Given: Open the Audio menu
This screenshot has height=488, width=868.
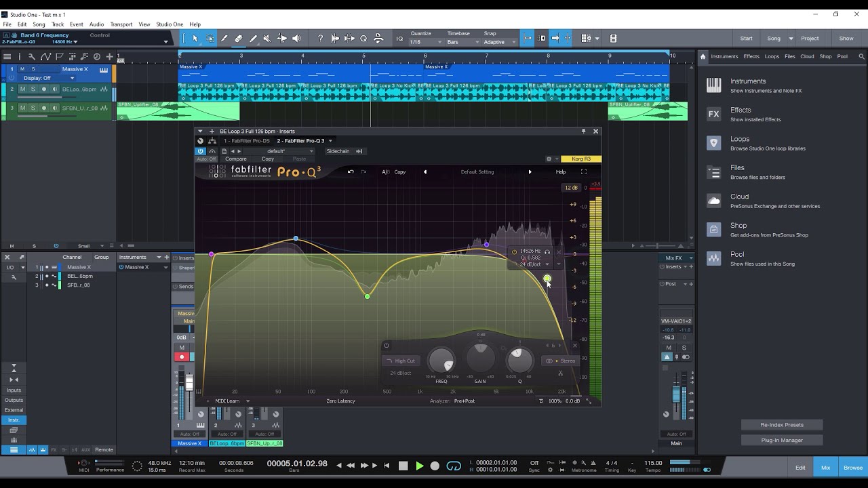Looking at the screenshot, I should [97, 24].
